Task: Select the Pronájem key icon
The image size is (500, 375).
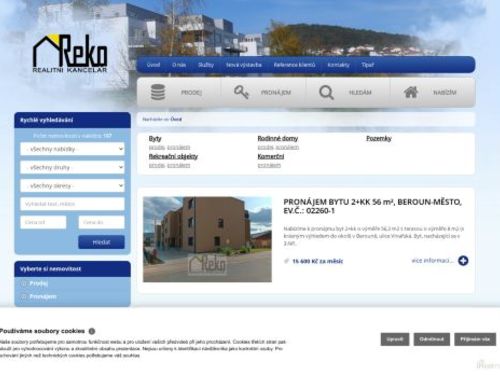Action: [241, 92]
